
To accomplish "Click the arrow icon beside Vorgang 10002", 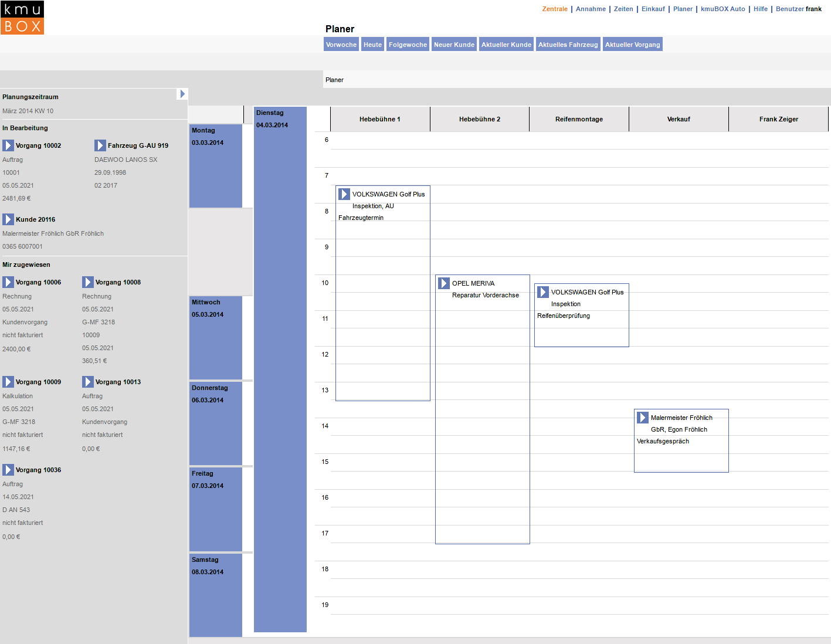I will click(x=8, y=145).
